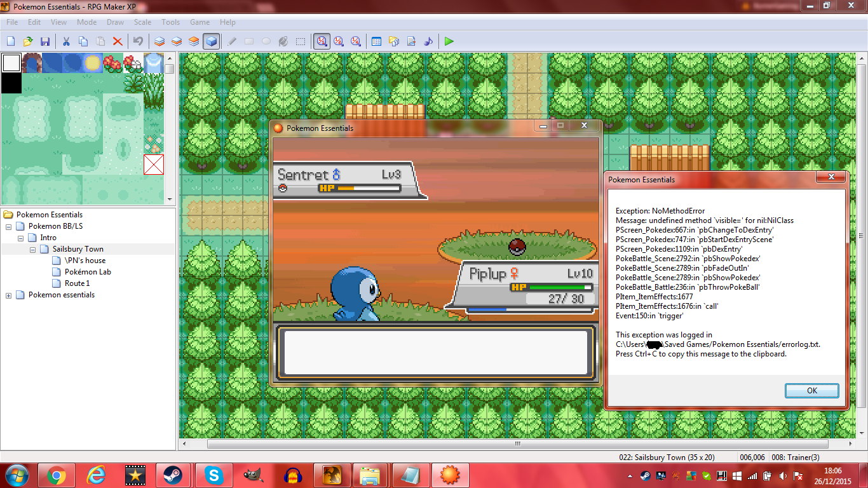Switch to Layer 1 editing mode

click(x=159, y=41)
